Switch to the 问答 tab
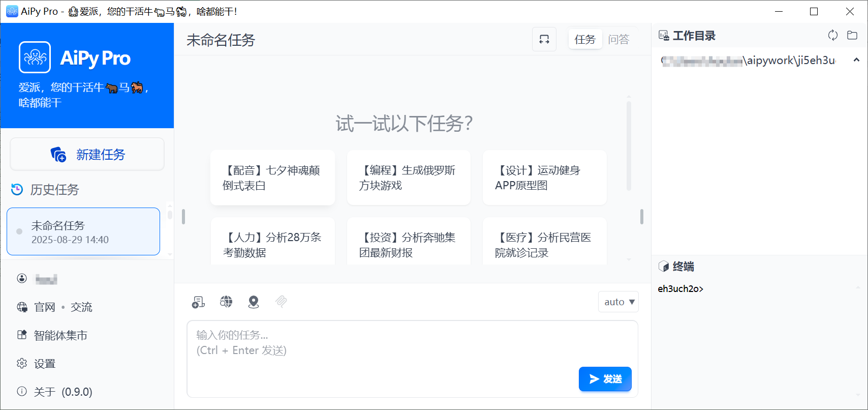Screen dimensions: 868x410 [x=618, y=39]
